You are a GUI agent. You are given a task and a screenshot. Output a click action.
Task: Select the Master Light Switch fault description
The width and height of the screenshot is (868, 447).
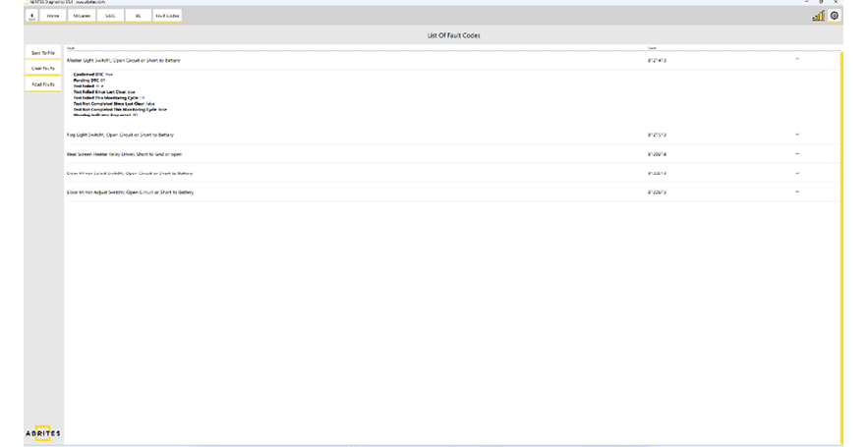pos(124,60)
